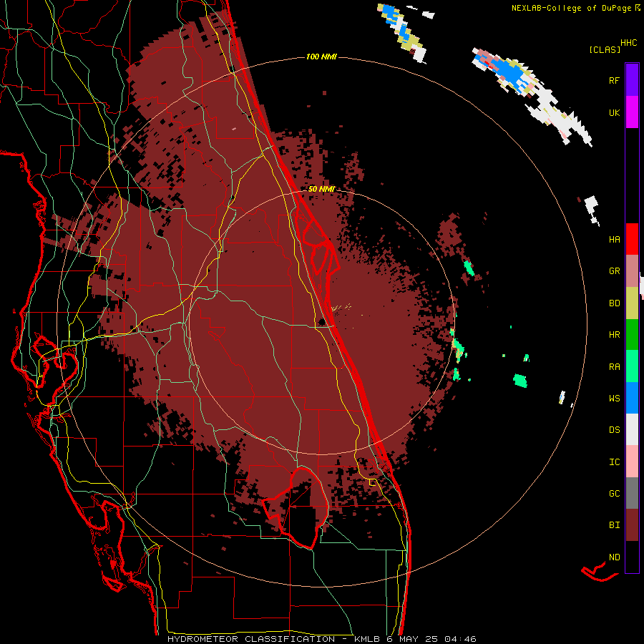Click the HR label in the legend
The height and width of the screenshot is (644, 644).
tap(614, 335)
